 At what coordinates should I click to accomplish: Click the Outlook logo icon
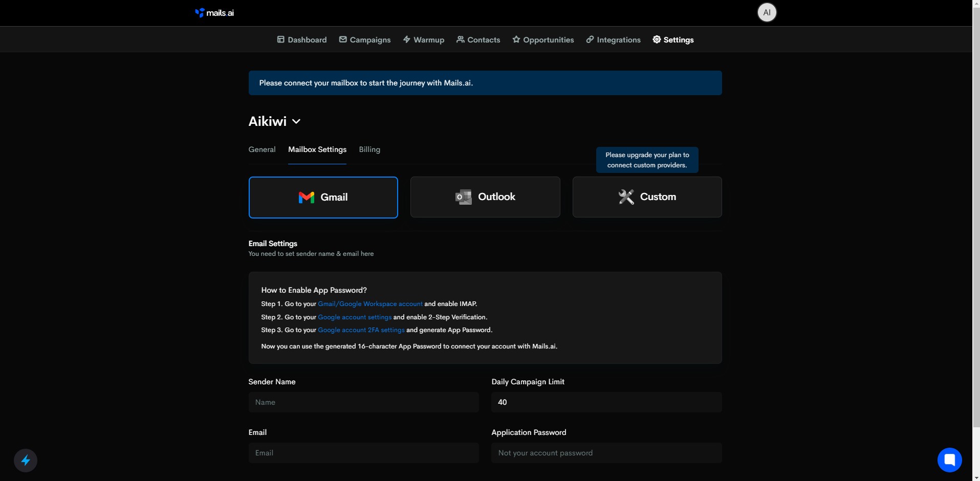click(x=464, y=197)
